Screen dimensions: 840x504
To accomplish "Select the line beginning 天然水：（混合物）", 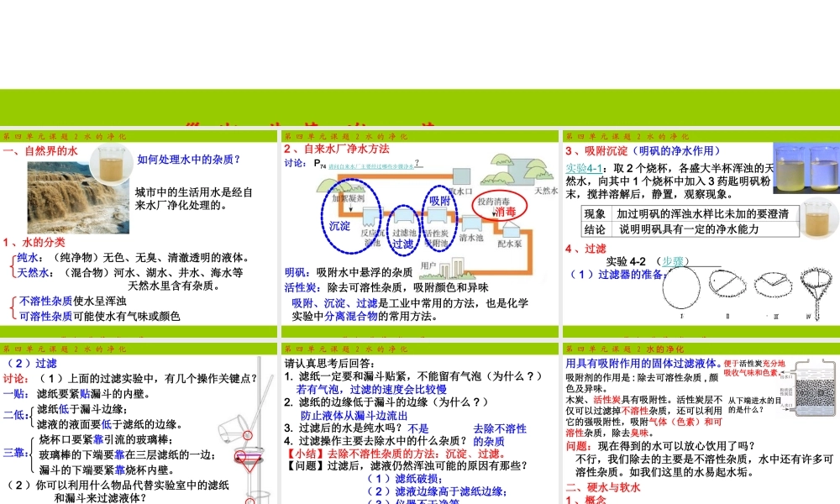I will pos(129,272).
